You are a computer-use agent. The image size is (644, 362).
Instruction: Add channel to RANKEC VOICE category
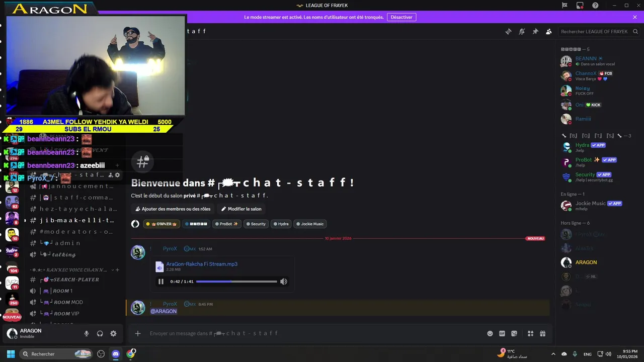pos(117,270)
